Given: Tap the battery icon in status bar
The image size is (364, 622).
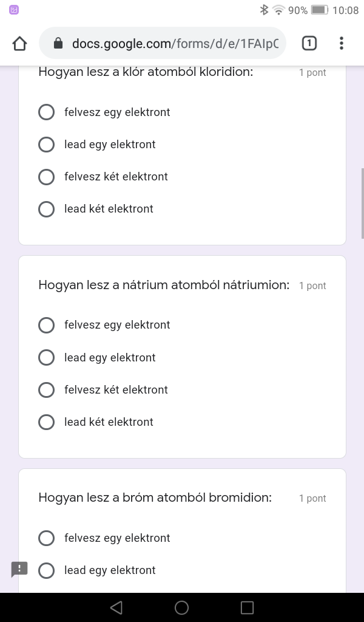Looking at the screenshot, I should (x=319, y=10).
